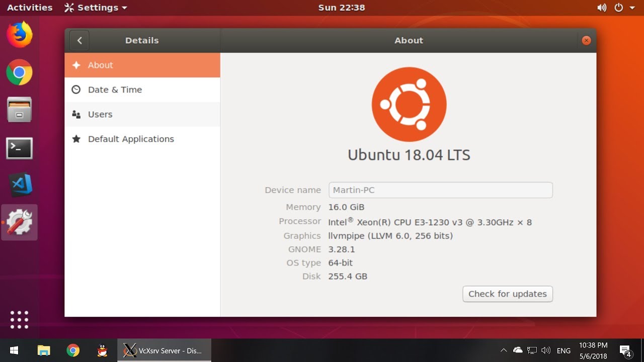Open the network tray icon

(x=532, y=350)
